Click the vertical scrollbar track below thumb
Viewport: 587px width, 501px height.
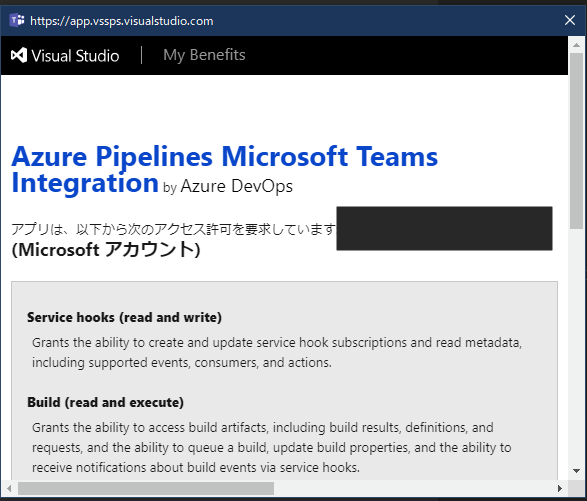point(577,346)
